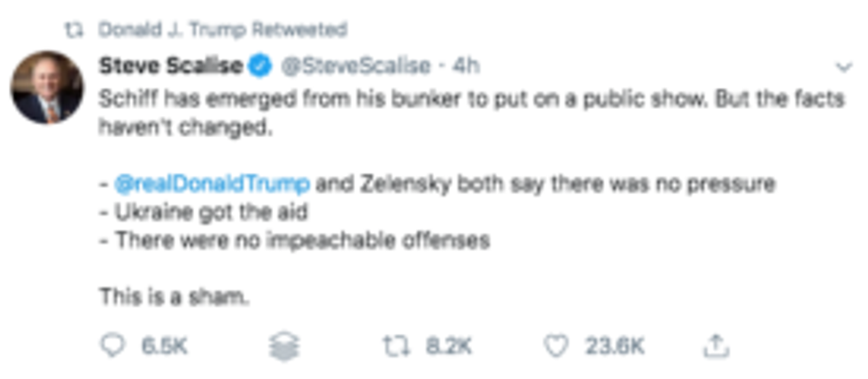Click the Steve Scalise display name
Image resolution: width=868 pixels, height=379 pixels.
[x=170, y=66]
